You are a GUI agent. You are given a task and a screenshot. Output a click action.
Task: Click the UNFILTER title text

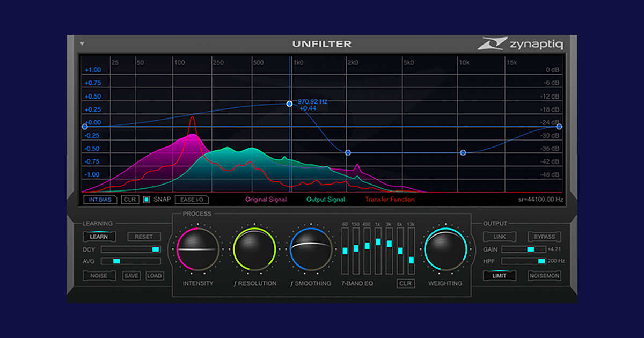click(322, 44)
